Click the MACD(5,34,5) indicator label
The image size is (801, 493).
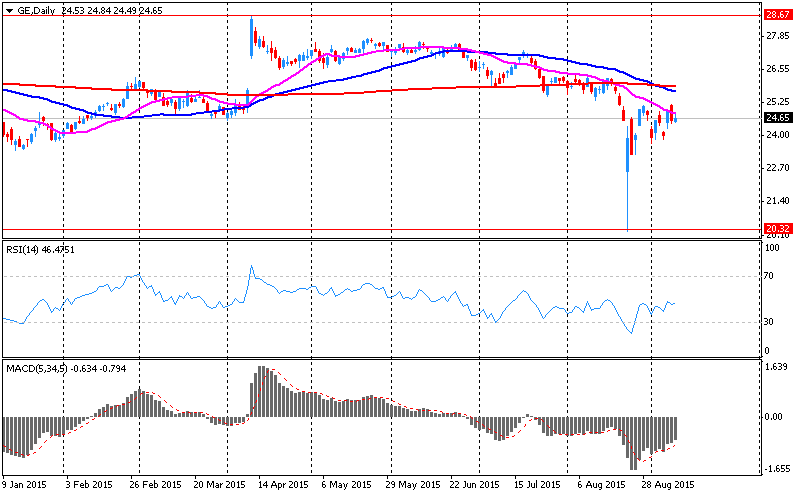(x=66, y=368)
